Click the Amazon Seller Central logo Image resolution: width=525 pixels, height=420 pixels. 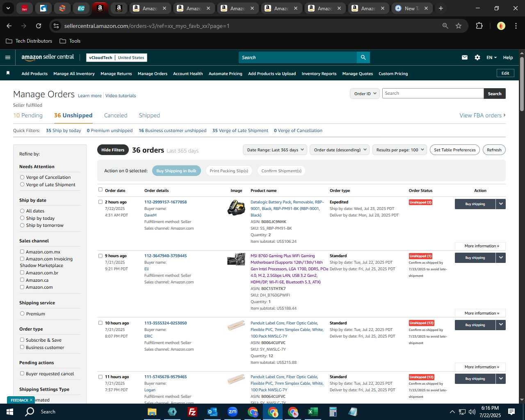pyautogui.click(x=48, y=57)
